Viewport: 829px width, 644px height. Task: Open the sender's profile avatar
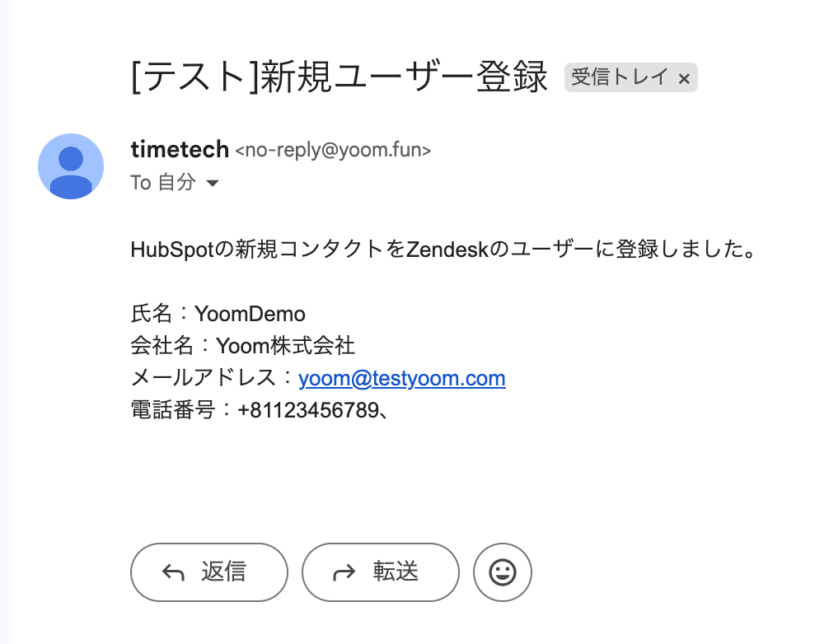pos(71,166)
